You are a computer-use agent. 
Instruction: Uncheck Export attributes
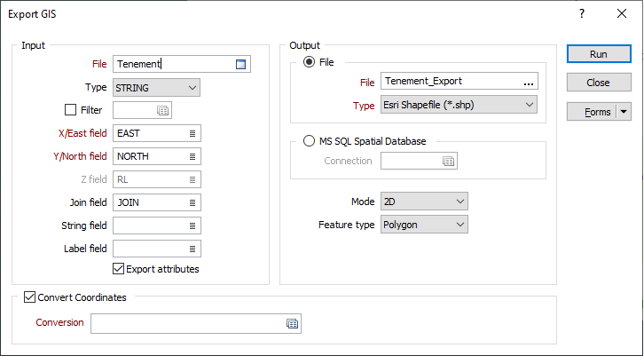pyautogui.click(x=118, y=269)
